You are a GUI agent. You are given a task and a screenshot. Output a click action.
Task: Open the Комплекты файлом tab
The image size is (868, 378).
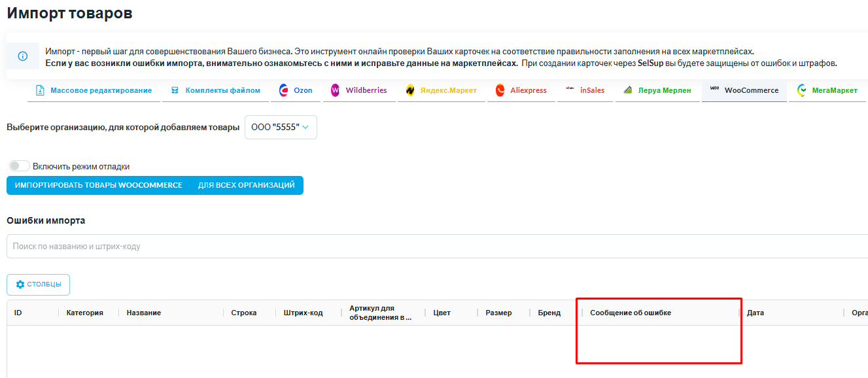point(216,90)
